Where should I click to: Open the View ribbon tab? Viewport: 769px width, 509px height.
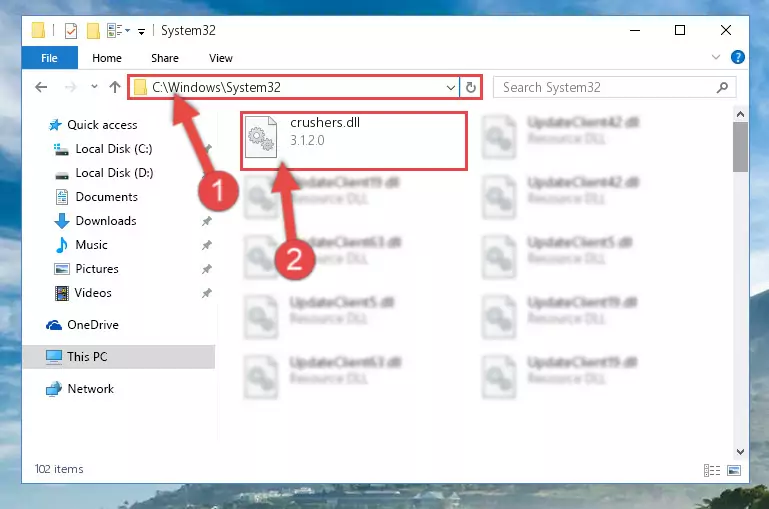point(221,58)
